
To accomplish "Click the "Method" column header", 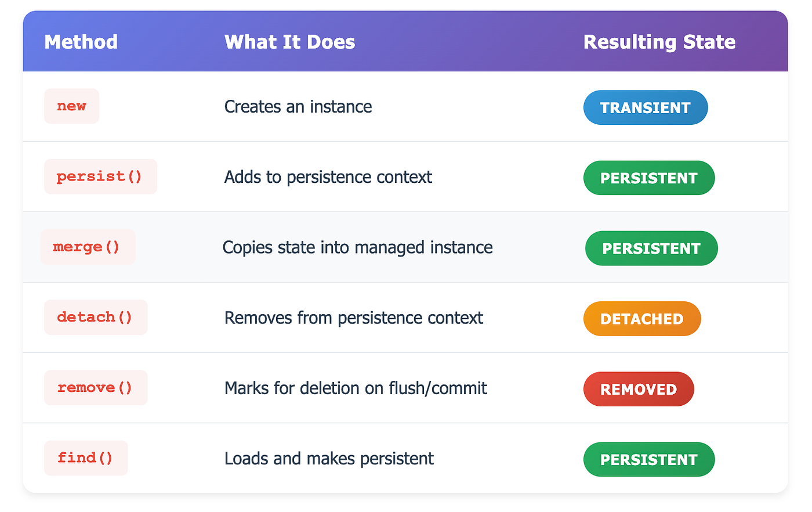I will coord(81,42).
